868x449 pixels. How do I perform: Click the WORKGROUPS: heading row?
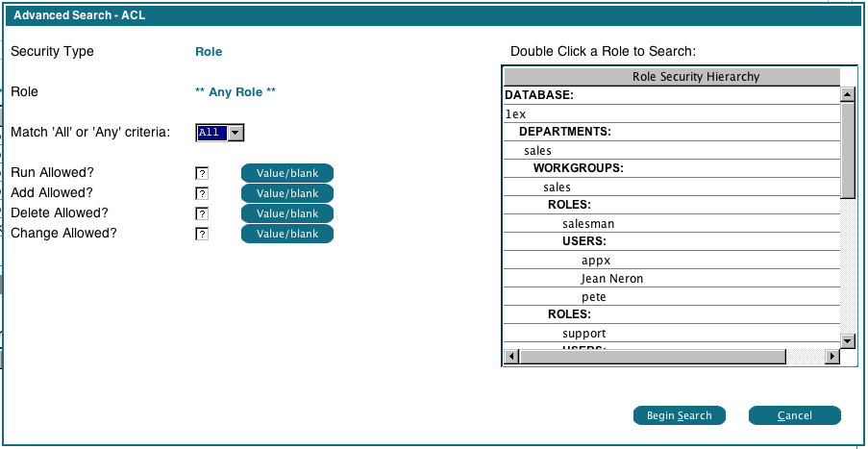coord(672,168)
